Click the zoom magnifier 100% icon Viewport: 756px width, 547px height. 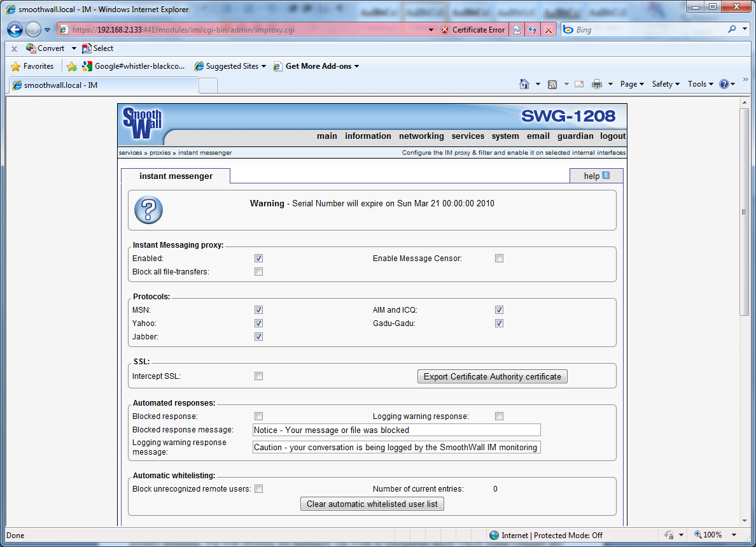click(x=697, y=534)
